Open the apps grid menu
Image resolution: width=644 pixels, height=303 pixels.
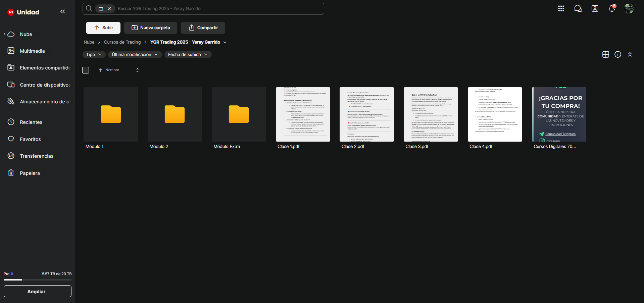pos(561,9)
